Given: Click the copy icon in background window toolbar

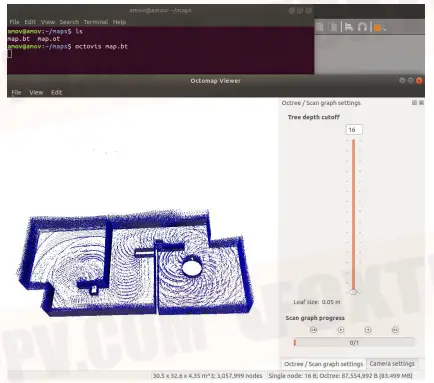Looking at the screenshot, I should click(320, 27).
